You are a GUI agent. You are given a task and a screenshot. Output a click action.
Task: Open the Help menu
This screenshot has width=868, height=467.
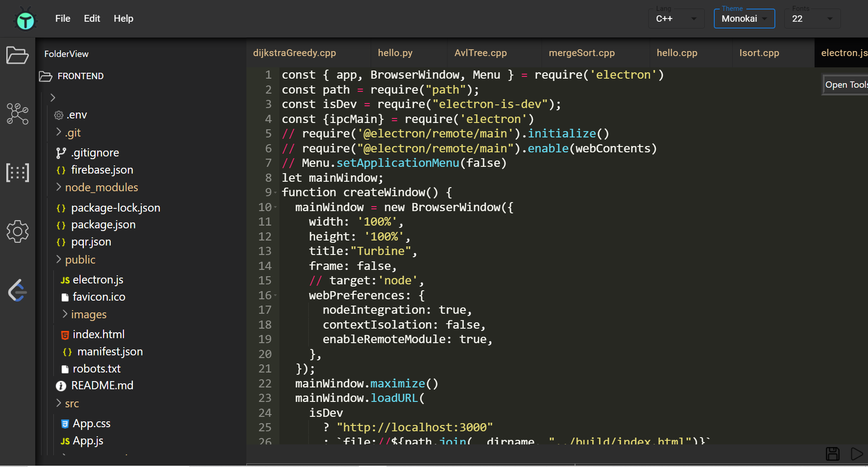pyautogui.click(x=123, y=19)
